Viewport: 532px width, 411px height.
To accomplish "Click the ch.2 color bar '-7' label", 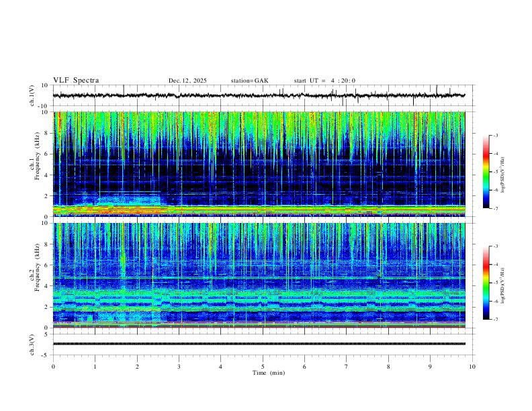I will click(x=495, y=320).
